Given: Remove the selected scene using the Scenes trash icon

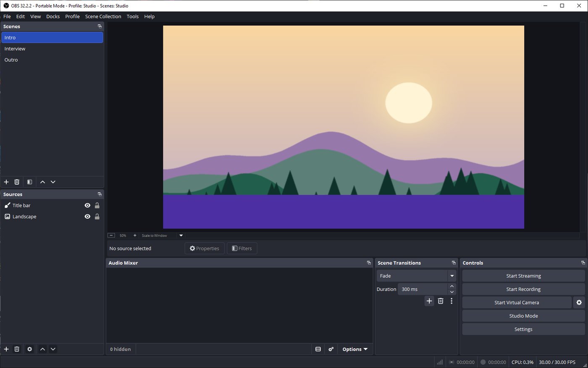Looking at the screenshot, I should click(x=17, y=182).
